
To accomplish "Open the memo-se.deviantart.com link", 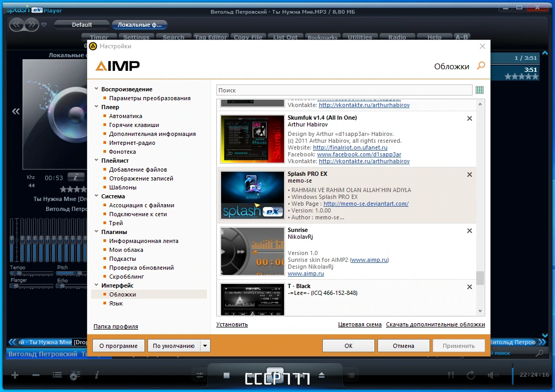I will (366, 204).
